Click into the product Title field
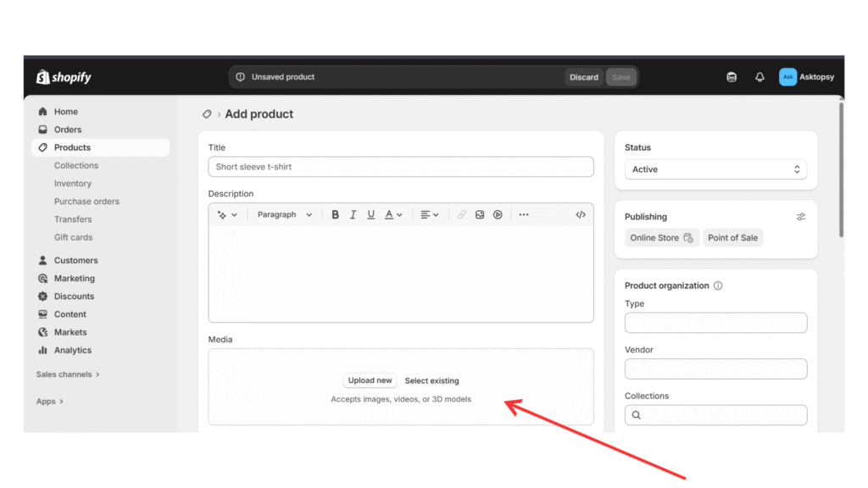Screen dimensions: 868x488 pyautogui.click(x=400, y=167)
